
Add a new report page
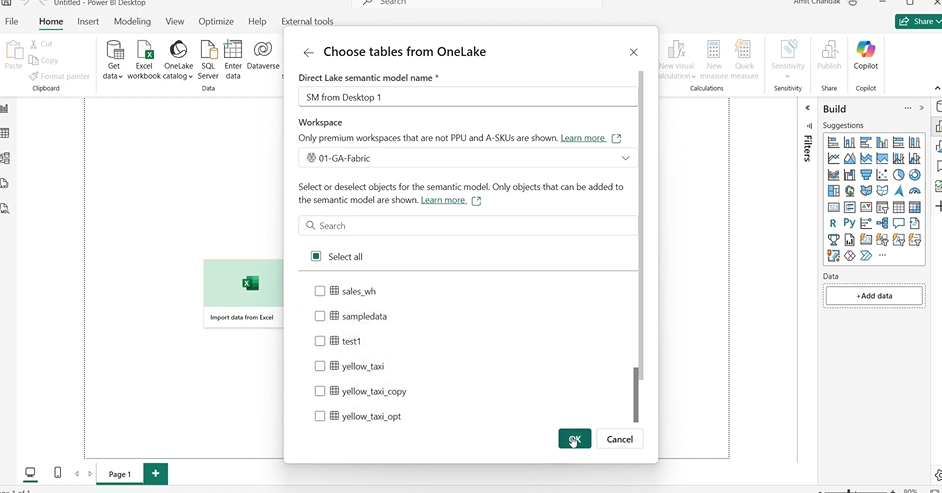tap(156, 473)
